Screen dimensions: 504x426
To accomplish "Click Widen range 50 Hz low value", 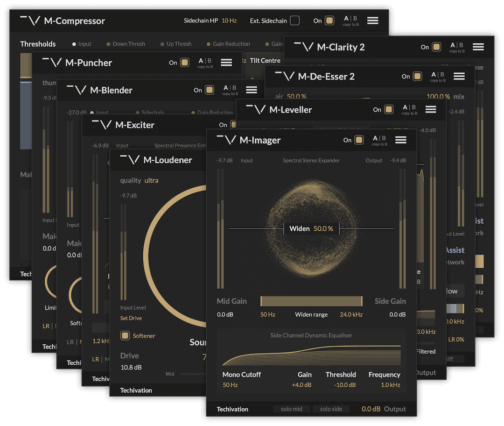I will (268, 314).
